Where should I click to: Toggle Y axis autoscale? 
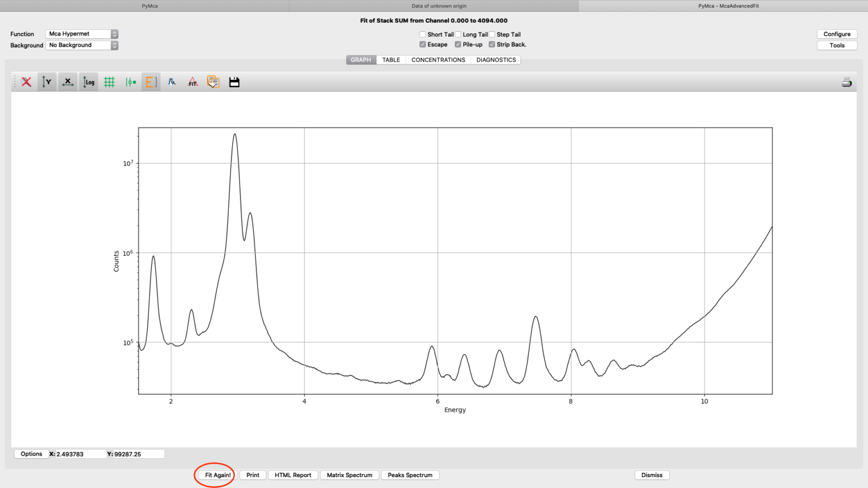tap(47, 81)
